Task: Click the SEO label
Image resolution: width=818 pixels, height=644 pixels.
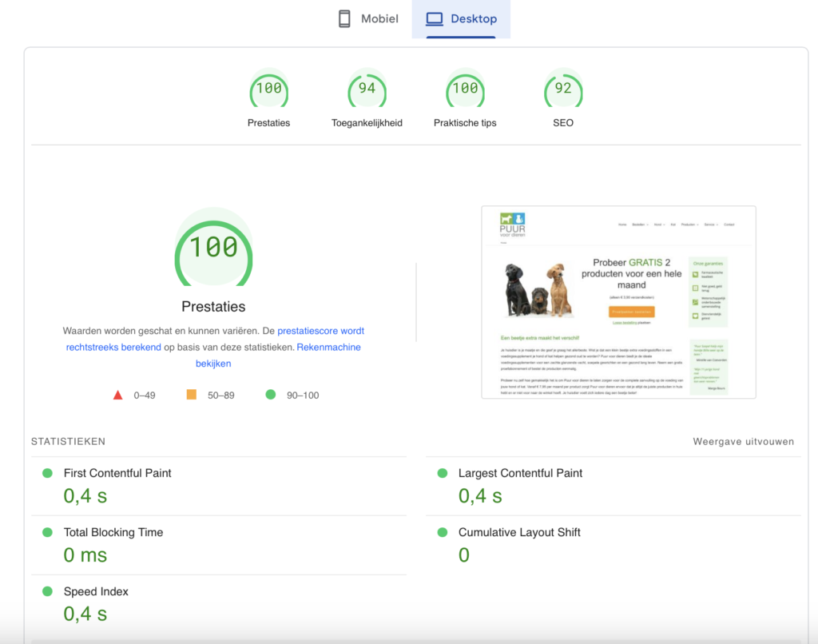Action: tap(563, 122)
